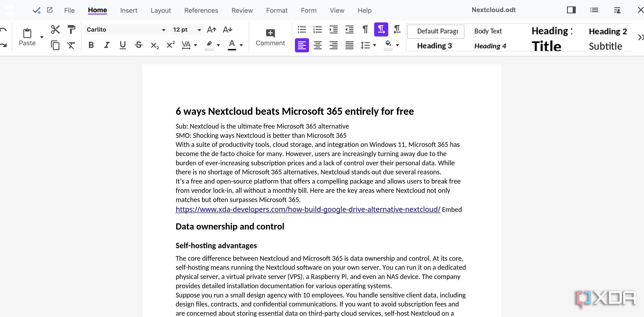Screen dimensions: 644x317
Task: Create an ordered numbered list
Action: pos(318,29)
